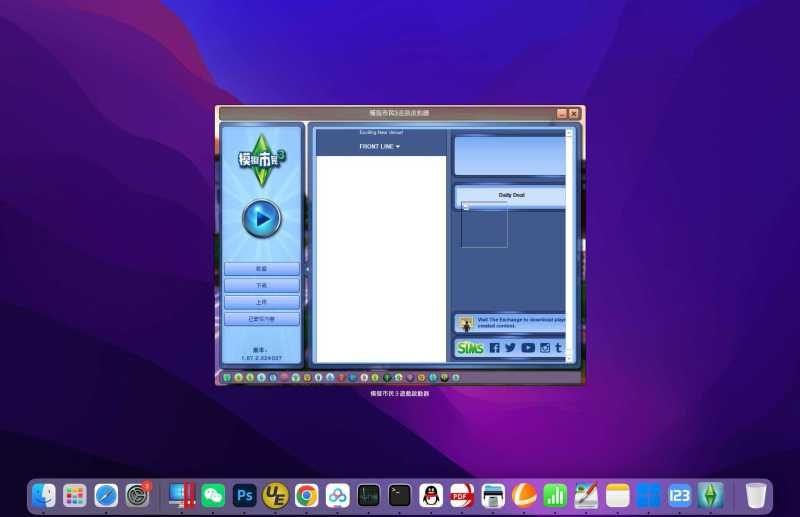Click The Sims 3 icon in the dock
This screenshot has height=517, width=800.
pyautogui.click(x=711, y=496)
